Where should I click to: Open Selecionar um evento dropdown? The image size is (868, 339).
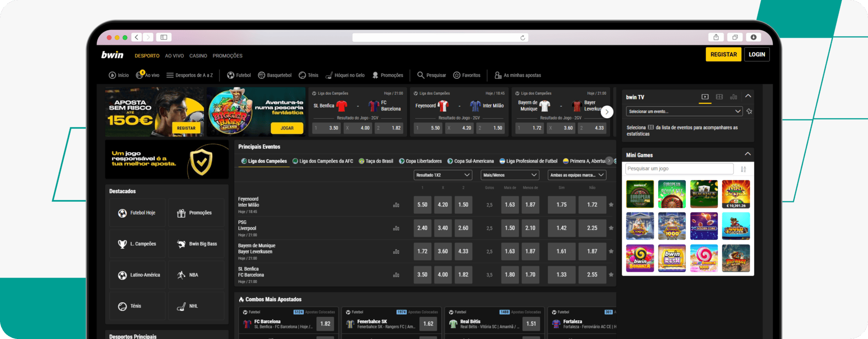click(684, 112)
